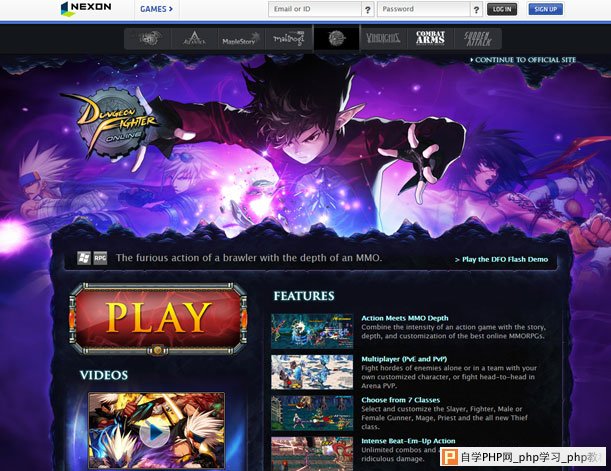Open the Choose from 7 Classes screenshot
This screenshot has height=471, width=611.
tap(312, 413)
